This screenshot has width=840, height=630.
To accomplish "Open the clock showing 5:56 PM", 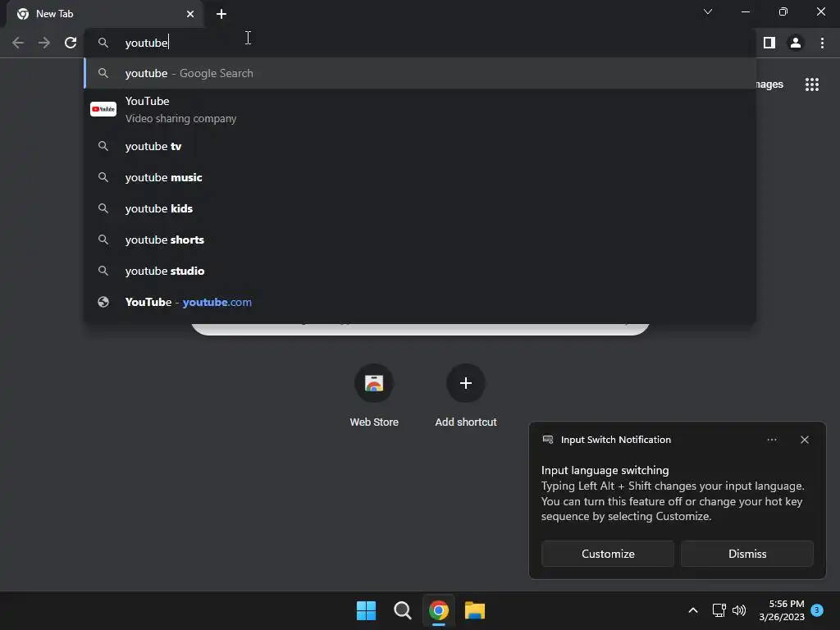I will pyautogui.click(x=782, y=610).
